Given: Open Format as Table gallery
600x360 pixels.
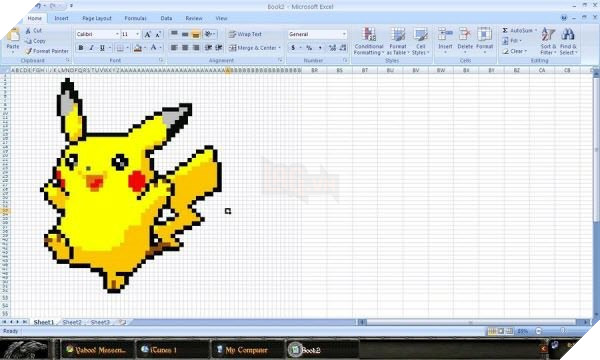Looking at the screenshot, I should pos(398,41).
